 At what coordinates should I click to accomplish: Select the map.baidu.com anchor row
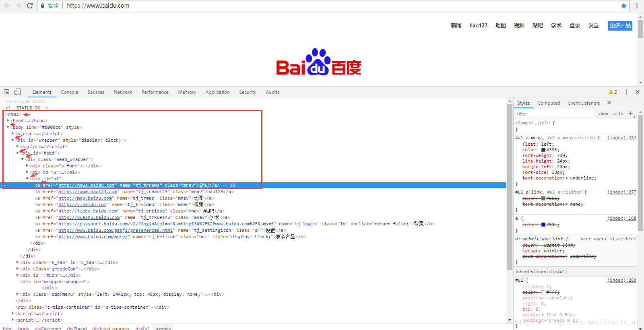click(254, 198)
